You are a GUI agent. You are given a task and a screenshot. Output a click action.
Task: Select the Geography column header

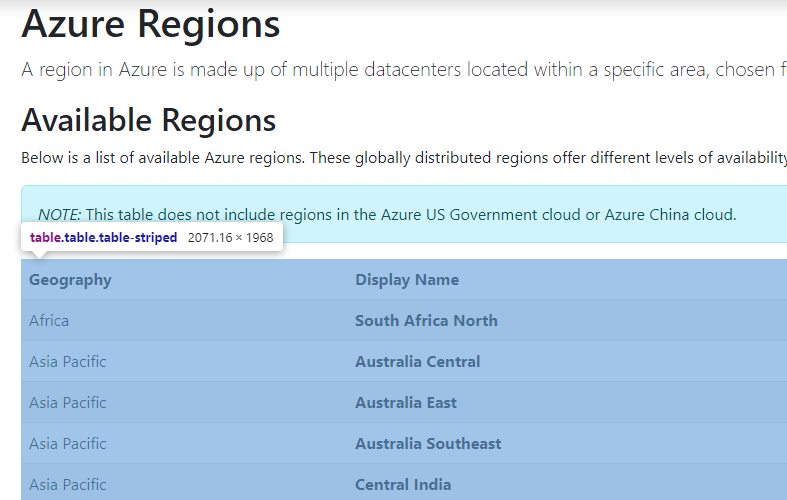click(70, 280)
